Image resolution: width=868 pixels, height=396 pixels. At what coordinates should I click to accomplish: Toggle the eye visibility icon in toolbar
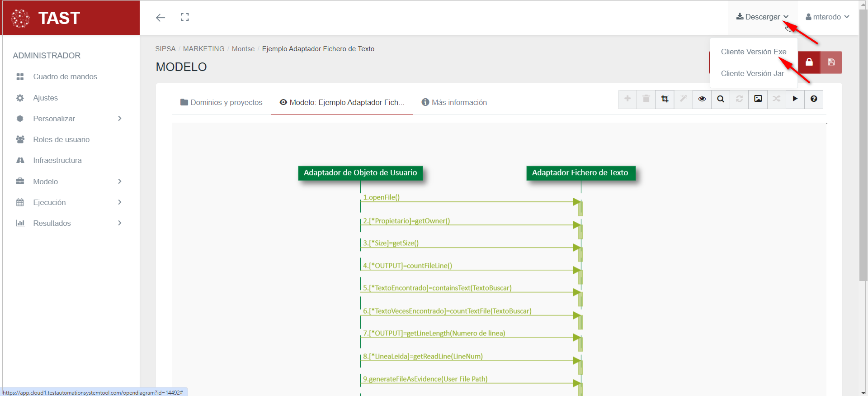click(702, 99)
